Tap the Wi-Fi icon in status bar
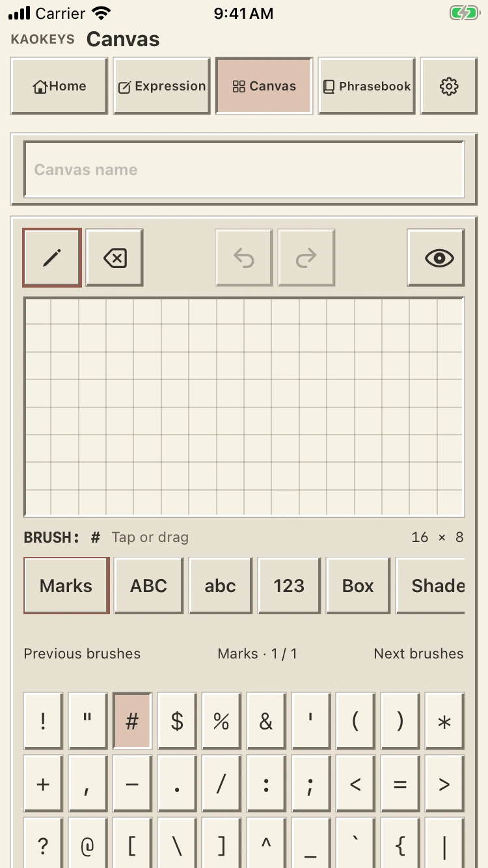 101,13
